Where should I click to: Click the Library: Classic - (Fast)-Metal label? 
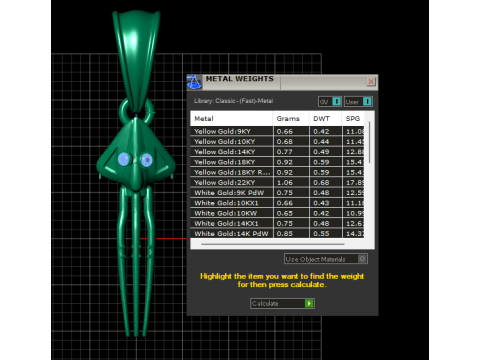click(233, 101)
